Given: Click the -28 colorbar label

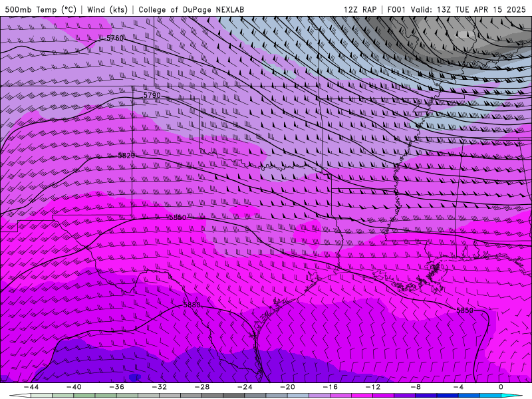Looking at the screenshot, I should [x=202, y=387].
